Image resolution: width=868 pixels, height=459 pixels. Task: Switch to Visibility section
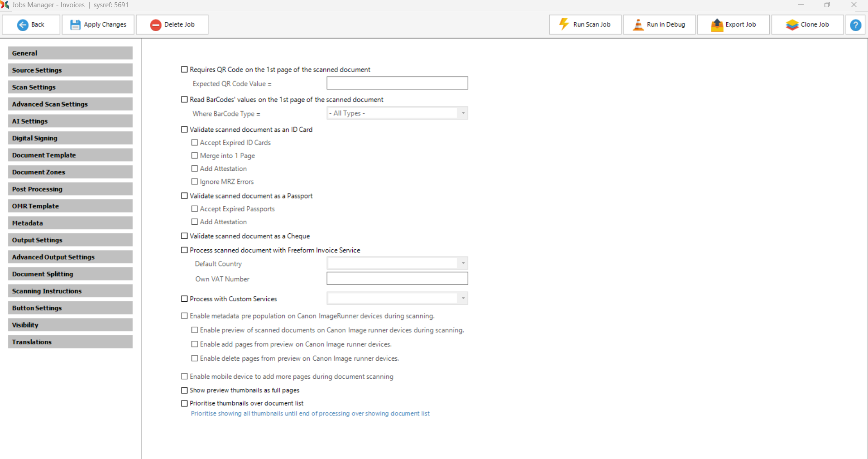(70, 325)
